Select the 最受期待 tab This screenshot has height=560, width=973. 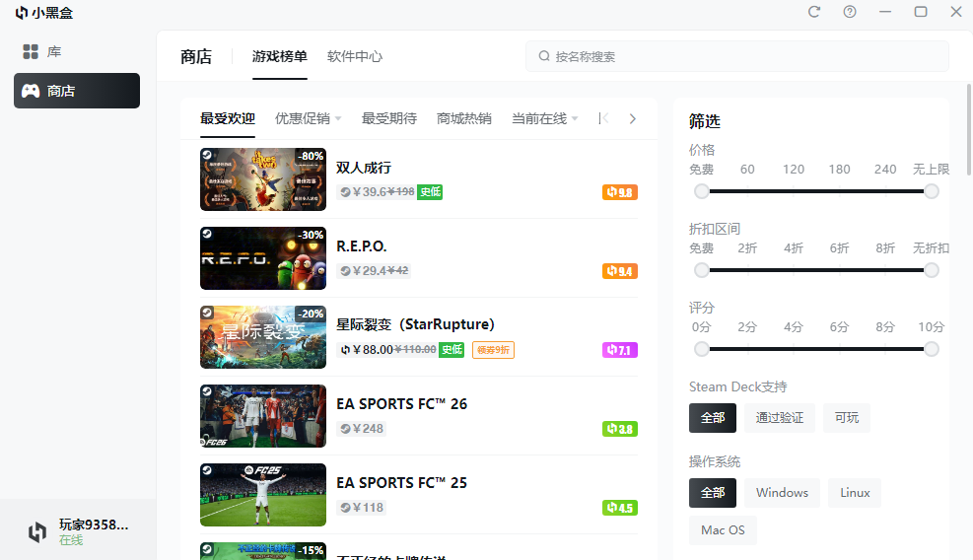coord(389,118)
